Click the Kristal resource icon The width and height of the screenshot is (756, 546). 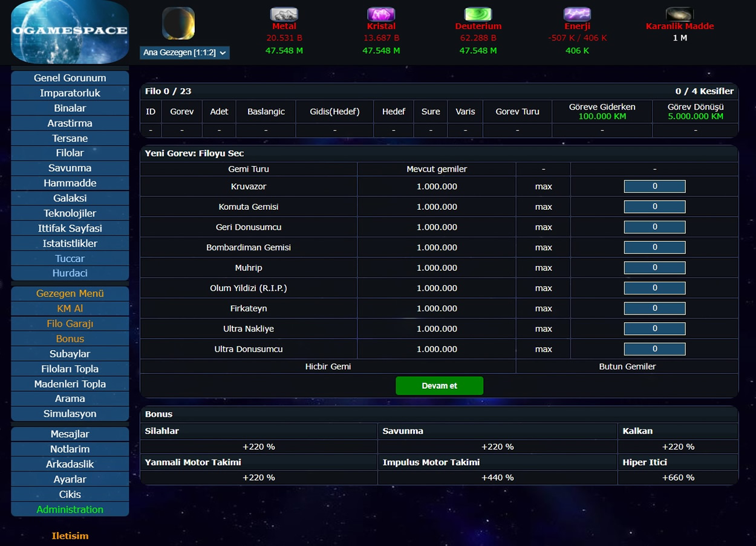pos(381,15)
